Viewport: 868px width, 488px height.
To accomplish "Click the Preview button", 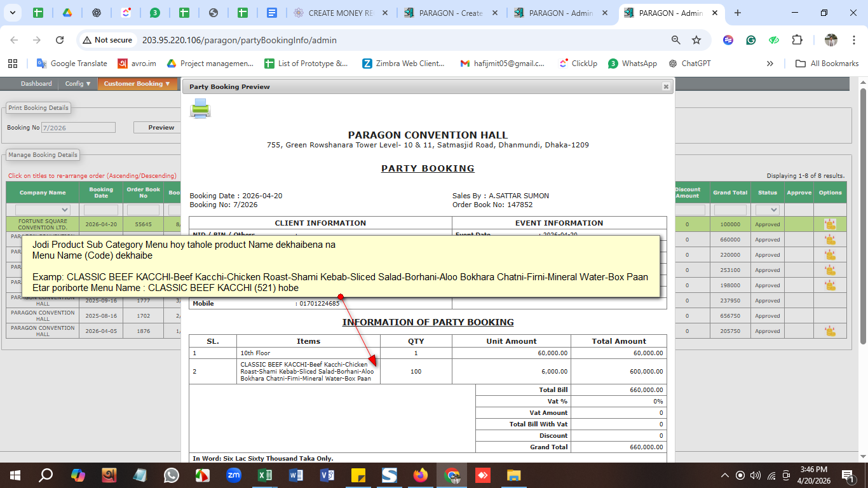I will tap(161, 128).
